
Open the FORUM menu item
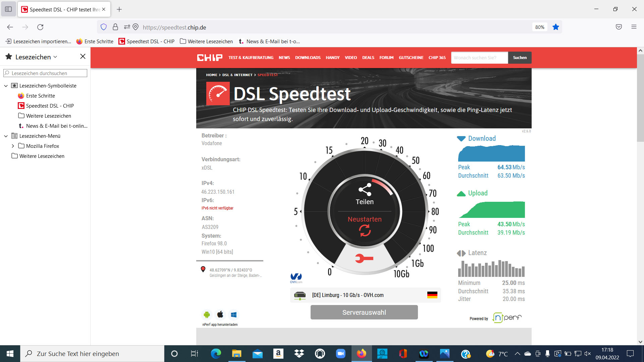386,58
